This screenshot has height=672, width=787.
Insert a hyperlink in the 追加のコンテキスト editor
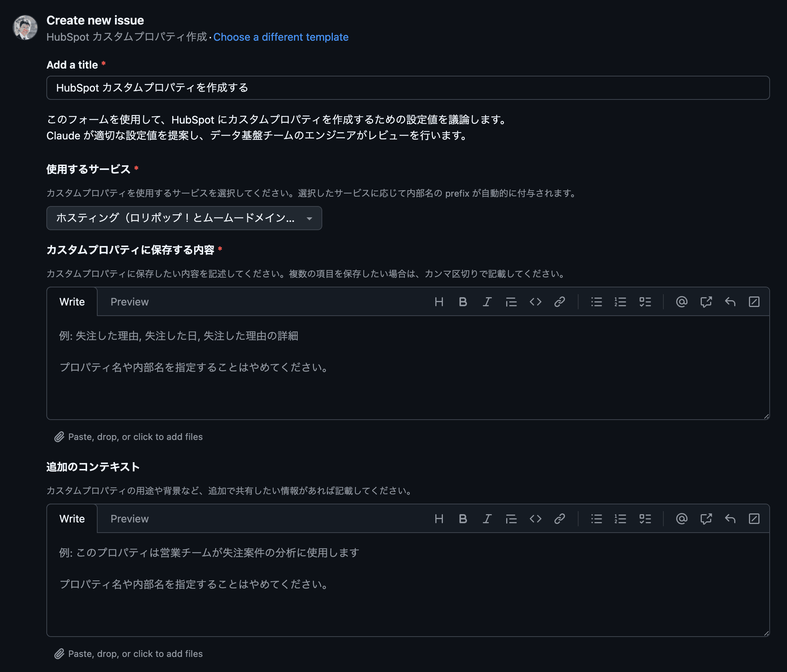(559, 519)
